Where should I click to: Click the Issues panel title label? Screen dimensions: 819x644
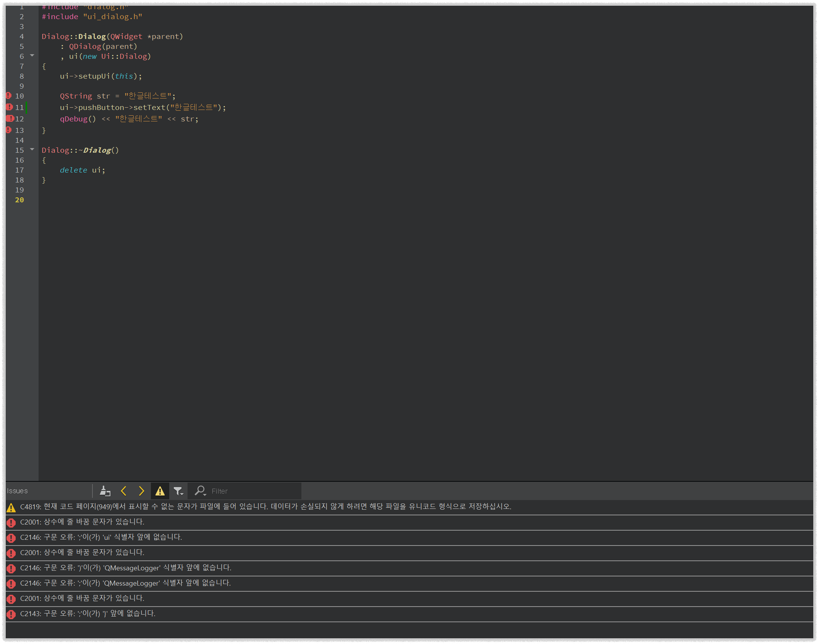click(x=18, y=491)
